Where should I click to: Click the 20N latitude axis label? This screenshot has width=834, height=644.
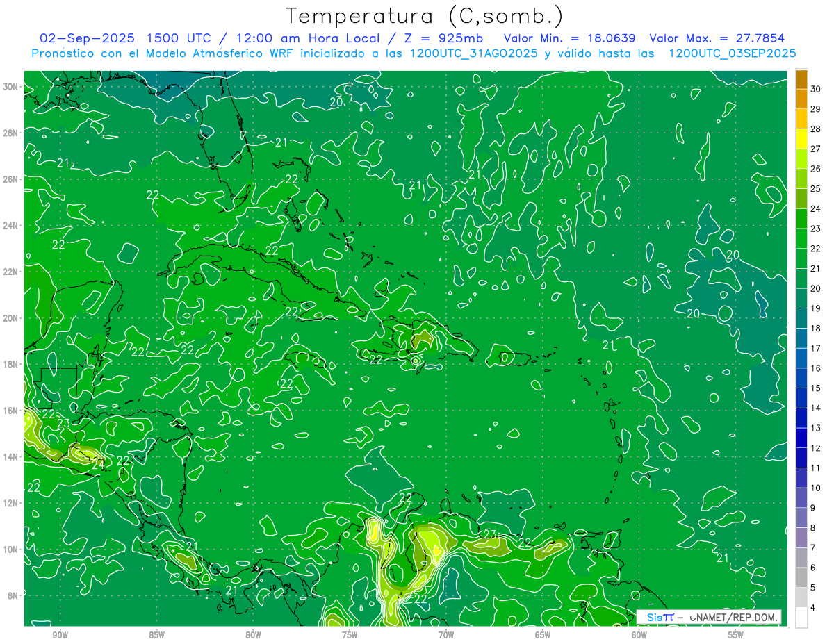tap(10, 318)
